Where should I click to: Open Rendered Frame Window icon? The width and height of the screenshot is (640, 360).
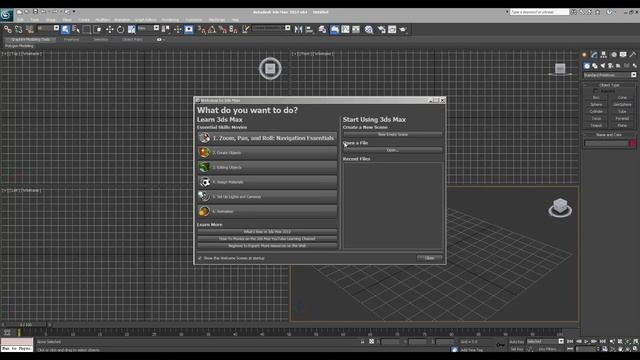pos(392,29)
